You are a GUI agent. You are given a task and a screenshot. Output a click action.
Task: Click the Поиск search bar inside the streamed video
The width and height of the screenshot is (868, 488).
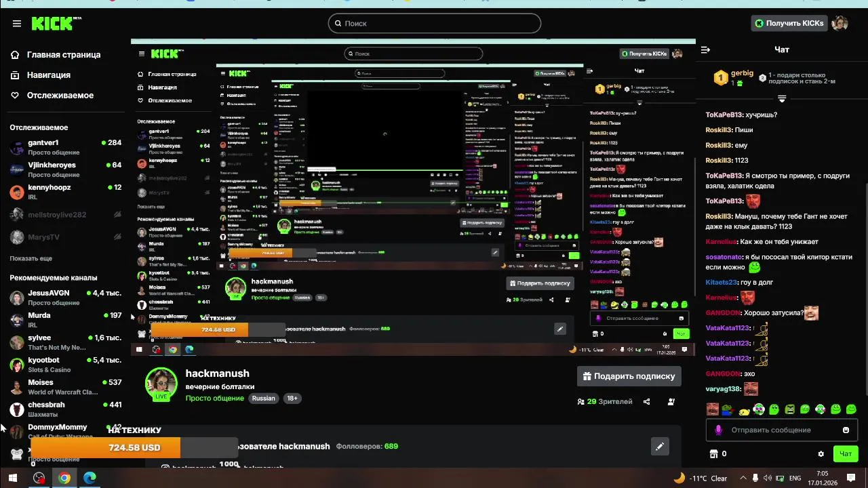point(414,54)
